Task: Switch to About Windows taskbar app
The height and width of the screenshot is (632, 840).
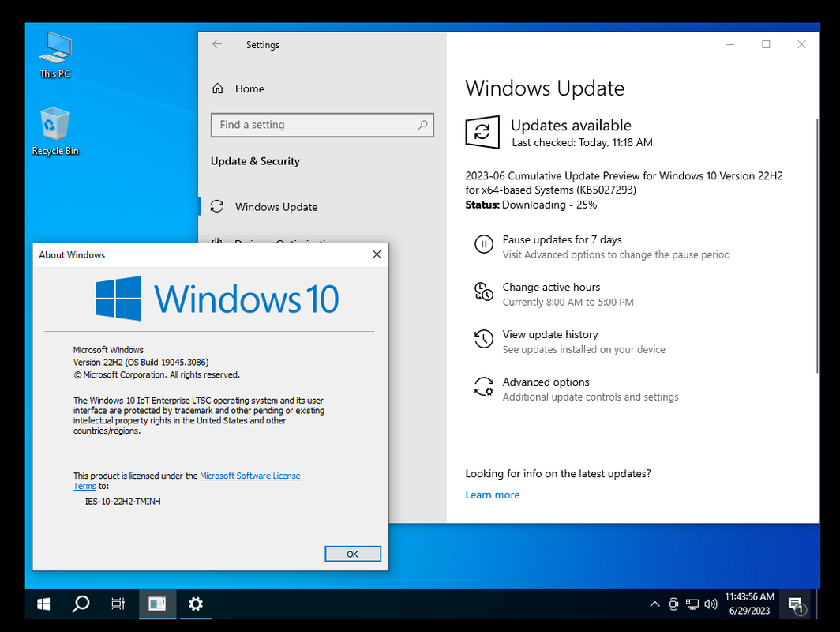Action: coord(158,604)
